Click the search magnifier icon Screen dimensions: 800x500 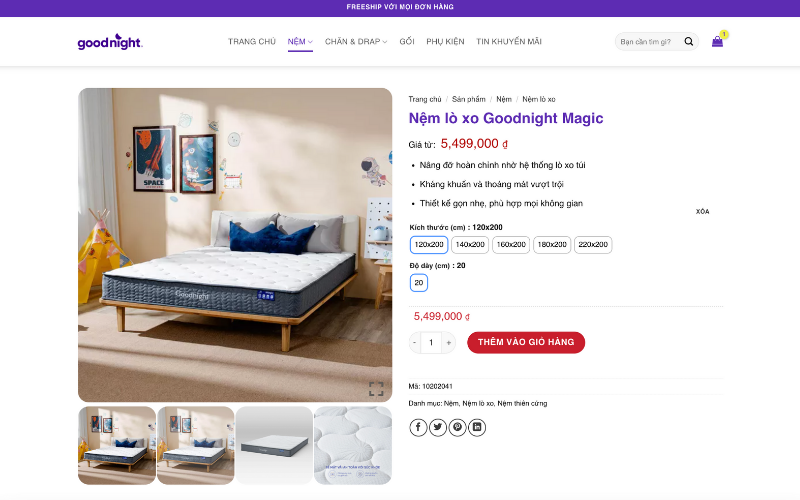[x=688, y=41]
